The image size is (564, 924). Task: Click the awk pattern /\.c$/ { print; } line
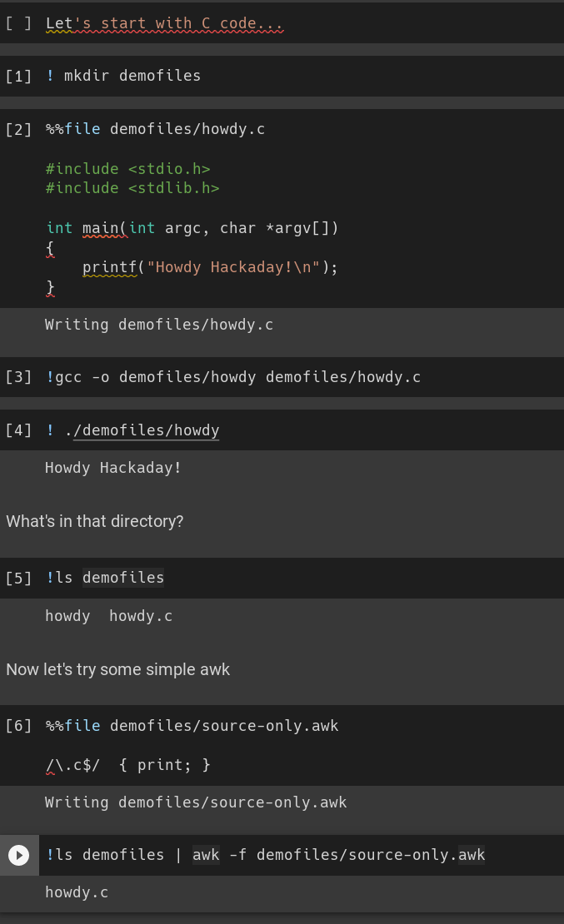128,764
